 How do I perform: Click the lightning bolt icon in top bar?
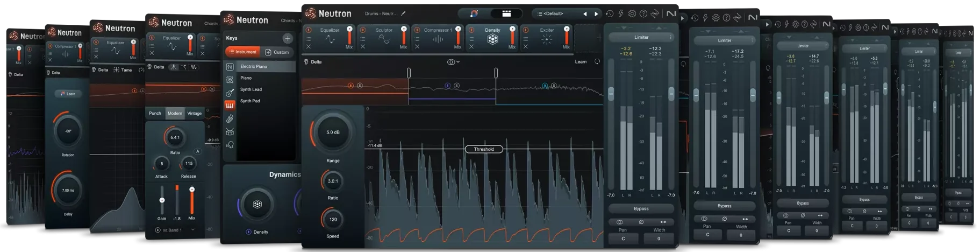click(x=620, y=13)
